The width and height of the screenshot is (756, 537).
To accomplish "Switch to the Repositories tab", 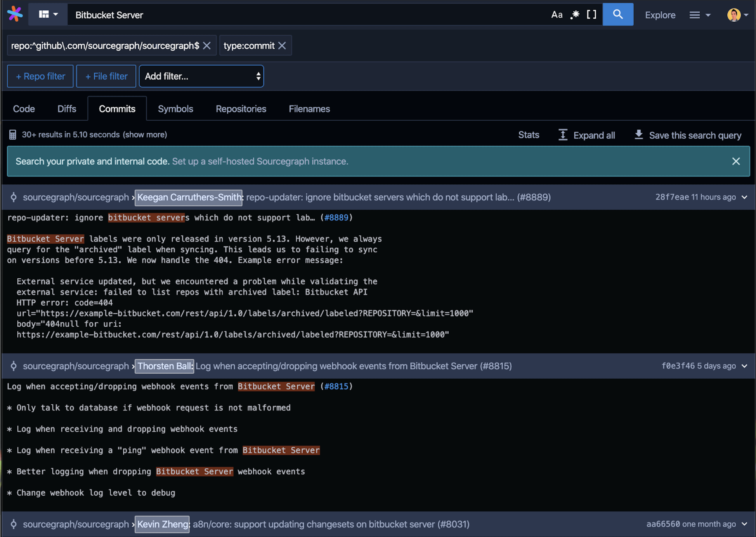I will 241,109.
